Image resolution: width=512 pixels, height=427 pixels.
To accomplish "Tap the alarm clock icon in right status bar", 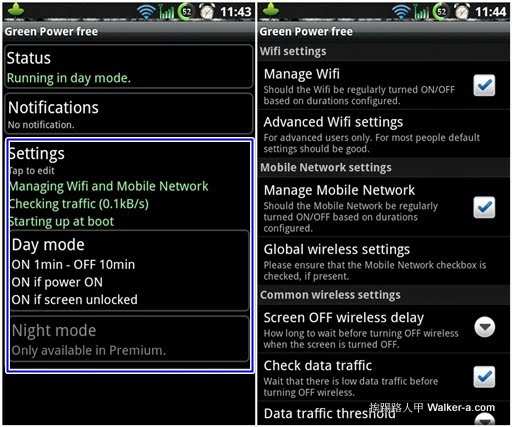I will click(x=462, y=12).
